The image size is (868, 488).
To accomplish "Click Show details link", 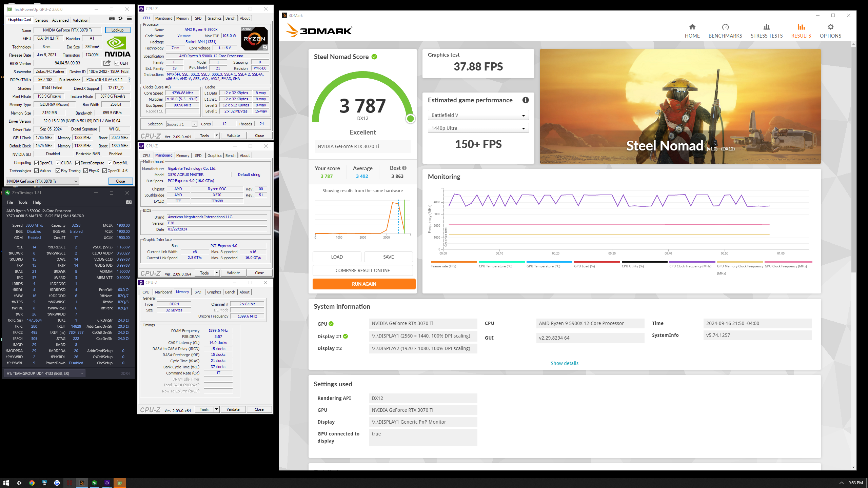I will [x=565, y=363].
